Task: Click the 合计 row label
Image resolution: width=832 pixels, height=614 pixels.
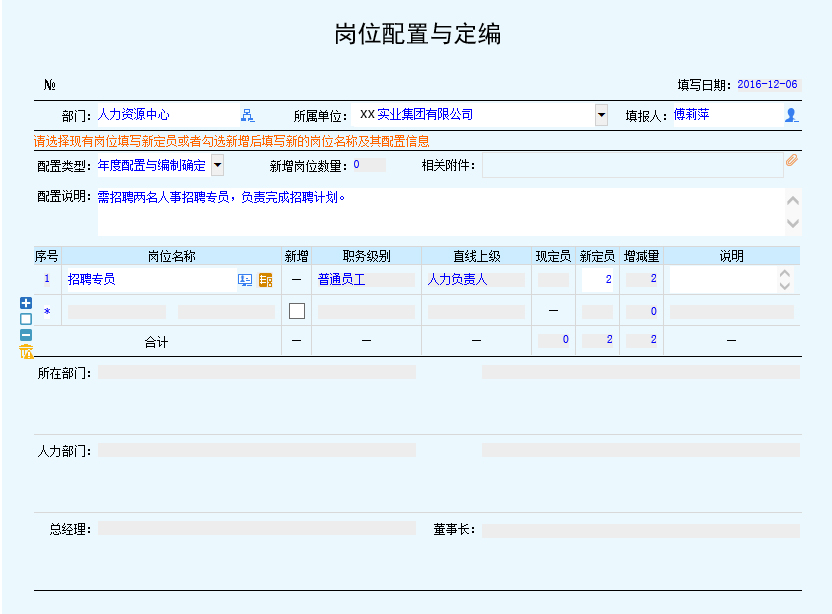Action: (156, 342)
